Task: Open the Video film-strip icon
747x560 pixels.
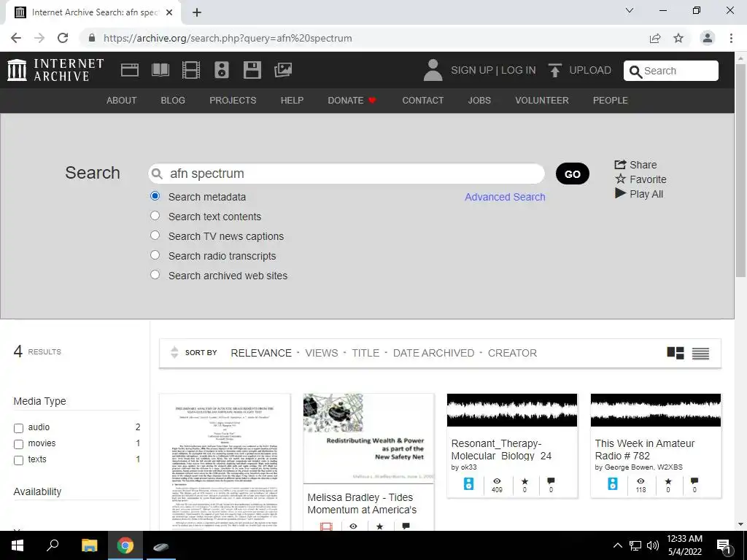Action: tap(191, 70)
